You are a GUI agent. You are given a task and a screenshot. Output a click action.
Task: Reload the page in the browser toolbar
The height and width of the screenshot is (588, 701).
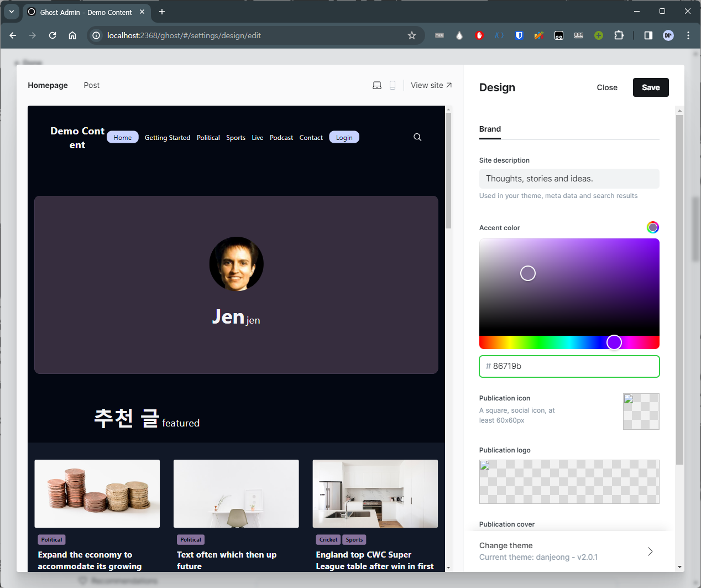click(x=53, y=35)
